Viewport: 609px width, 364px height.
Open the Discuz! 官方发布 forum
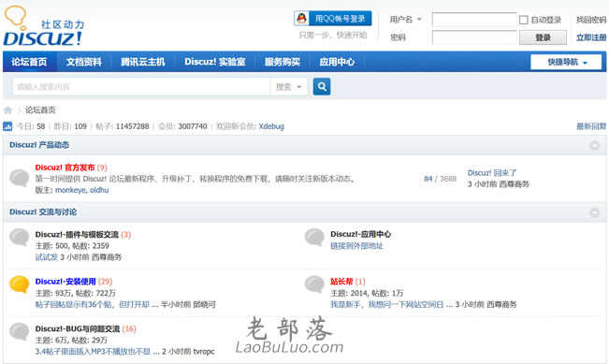(65, 167)
